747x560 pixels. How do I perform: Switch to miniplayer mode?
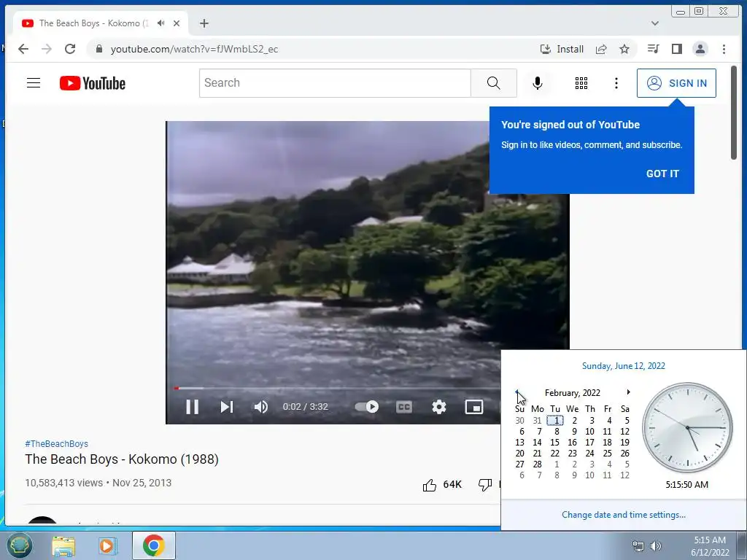pos(474,407)
